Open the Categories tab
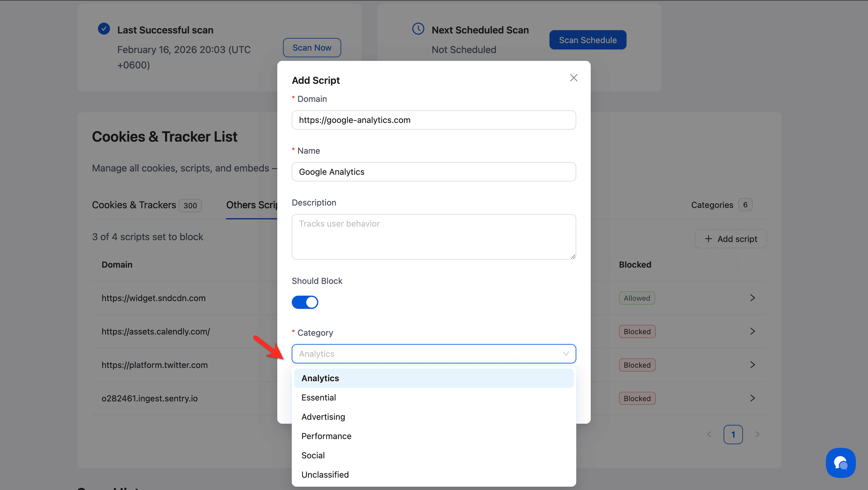 pyautogui.click(x=712, y=205)
